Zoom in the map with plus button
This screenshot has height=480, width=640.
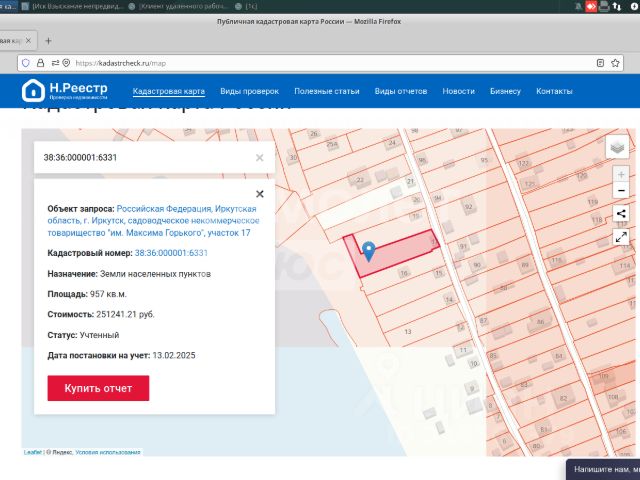click(x=621, y=175)
